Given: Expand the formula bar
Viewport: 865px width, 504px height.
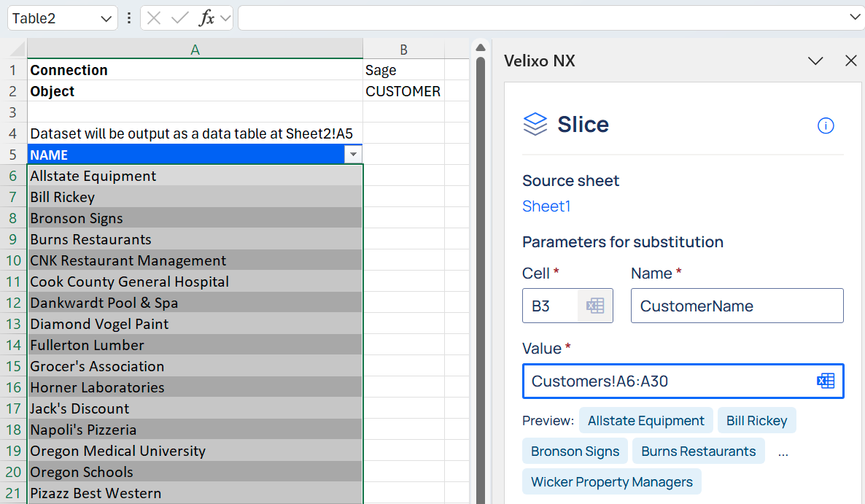Looking at the screenshot, I should [854, 18].
